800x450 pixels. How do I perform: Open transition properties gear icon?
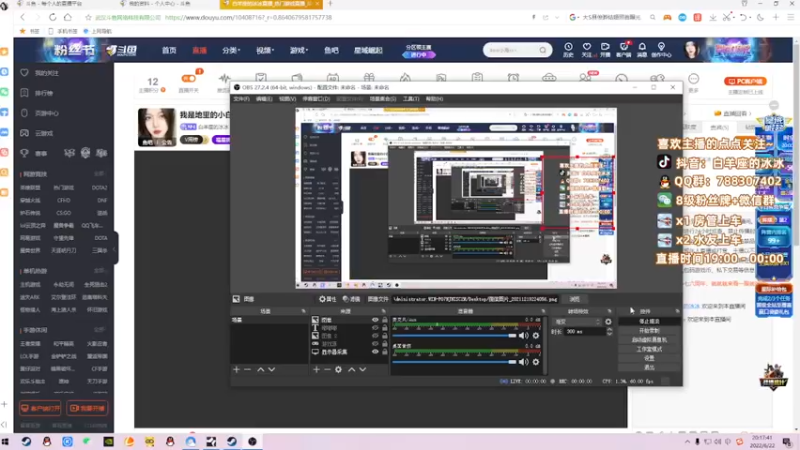click(x=608, y=322)
